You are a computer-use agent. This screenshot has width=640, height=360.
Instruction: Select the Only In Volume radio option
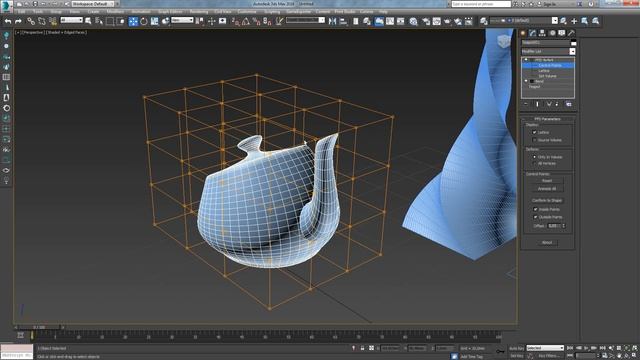pos(534,157)
